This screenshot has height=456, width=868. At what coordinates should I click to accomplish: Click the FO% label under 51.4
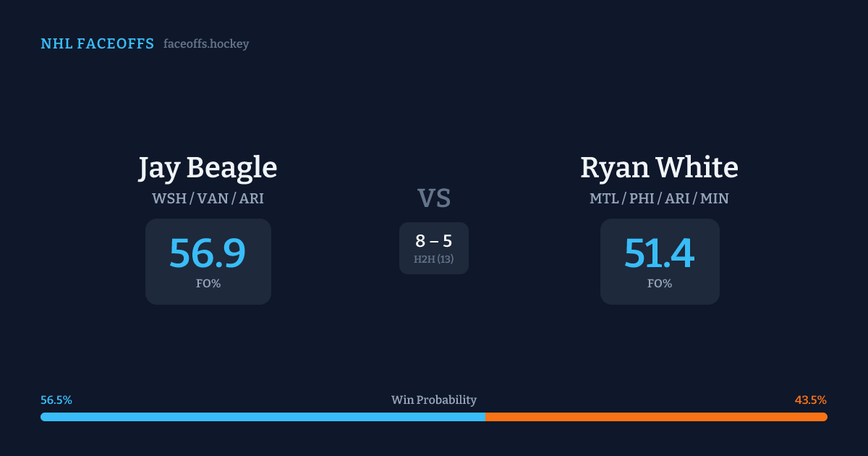point(659,284)
